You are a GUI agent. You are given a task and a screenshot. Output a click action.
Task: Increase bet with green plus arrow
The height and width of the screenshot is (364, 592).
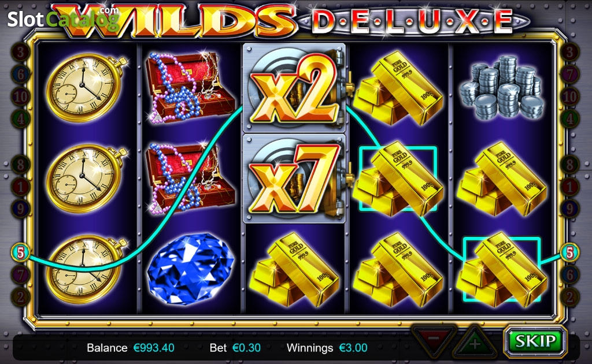click(x=475, y=343)
